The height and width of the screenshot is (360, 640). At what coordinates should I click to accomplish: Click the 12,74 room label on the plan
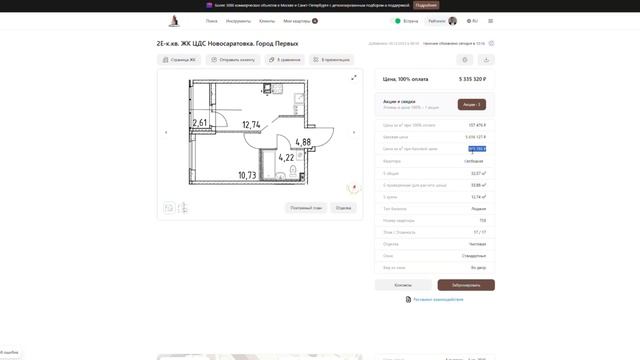pos(251,124)
